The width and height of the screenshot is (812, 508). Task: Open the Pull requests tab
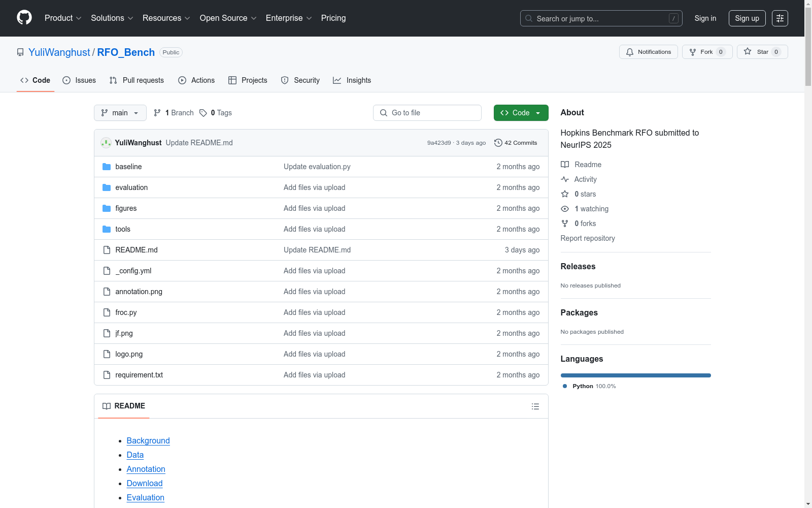tap(137, 80)
